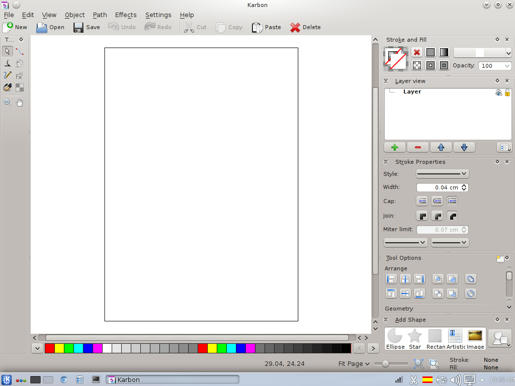Delete the layer with red minus button
The image size is (515, 386).
tap(418, 147)
